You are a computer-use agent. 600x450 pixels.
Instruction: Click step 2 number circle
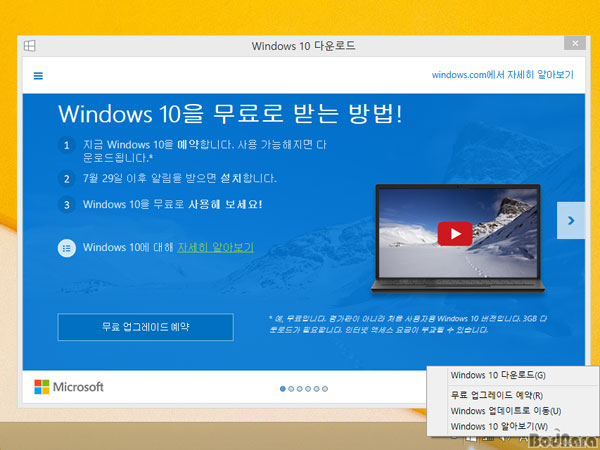(x=67, y=179)
